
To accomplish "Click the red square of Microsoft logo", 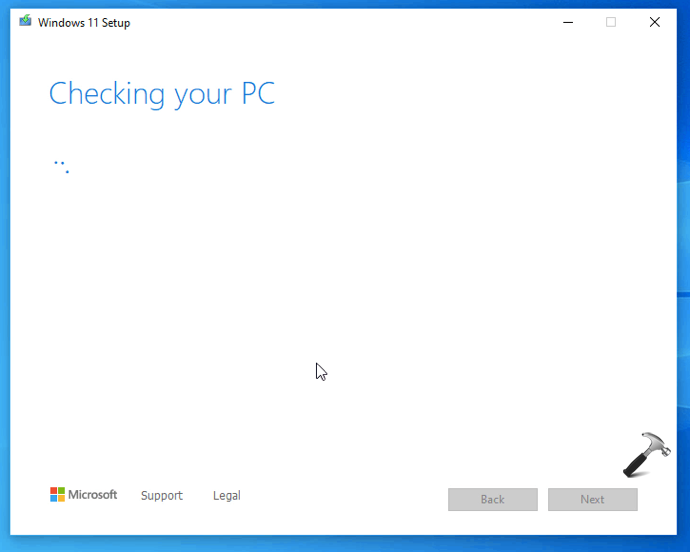I will 54,491.
